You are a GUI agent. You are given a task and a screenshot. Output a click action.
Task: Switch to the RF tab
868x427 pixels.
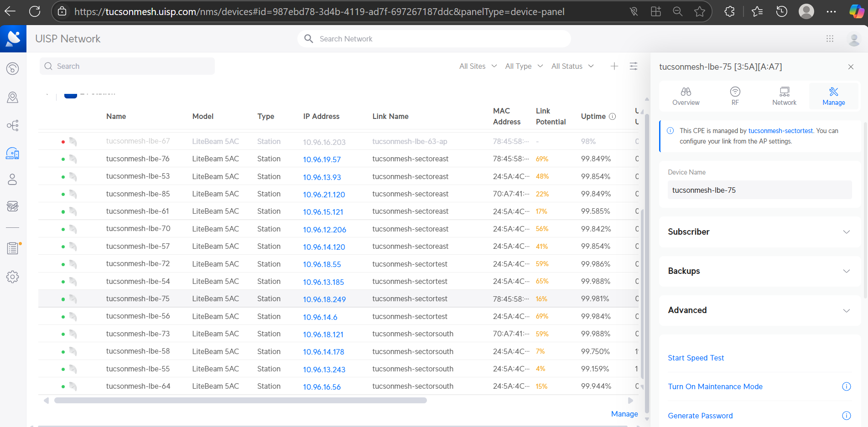735,96
